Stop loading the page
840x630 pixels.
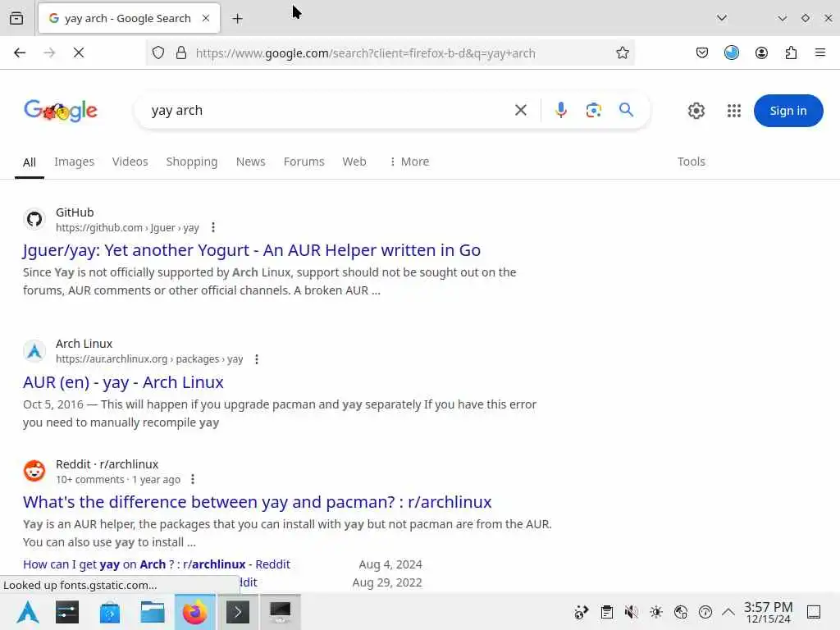(x=79, y=52)
